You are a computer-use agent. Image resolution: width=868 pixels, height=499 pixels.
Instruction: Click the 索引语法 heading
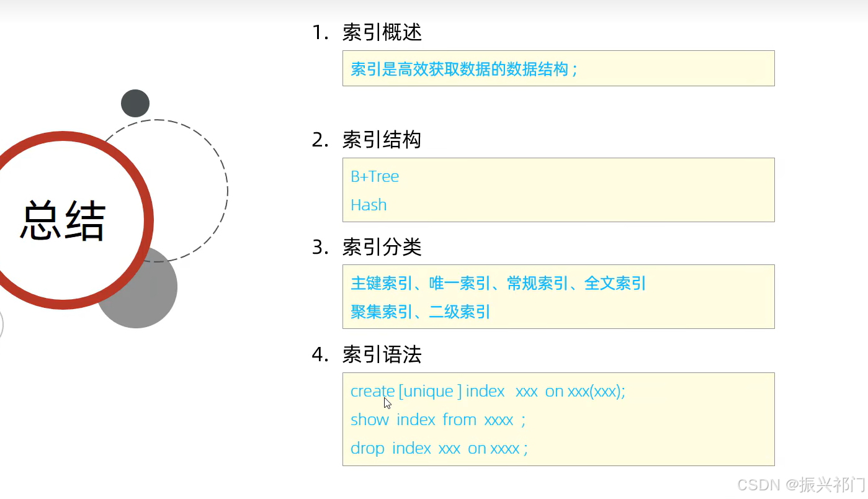click(382, 354)
